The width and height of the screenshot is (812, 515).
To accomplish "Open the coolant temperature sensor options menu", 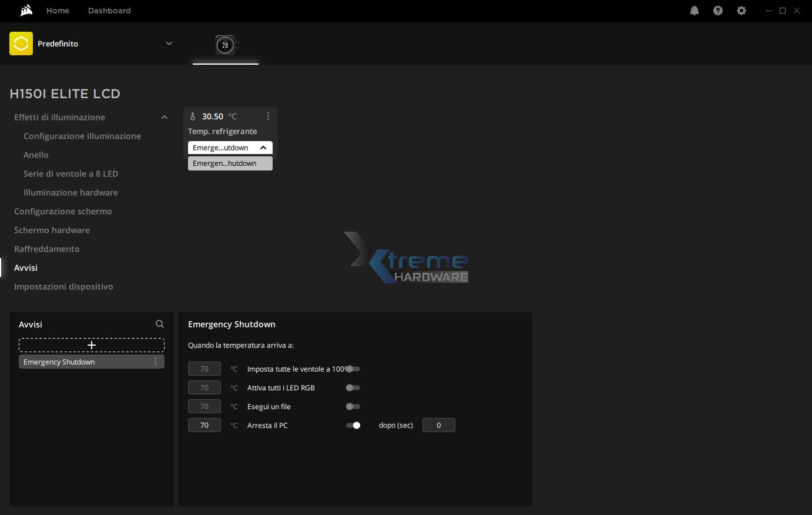I will [268, 116].
